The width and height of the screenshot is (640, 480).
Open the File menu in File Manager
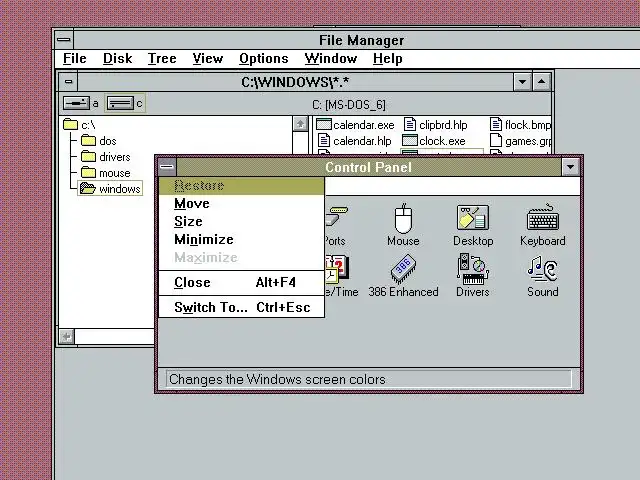point(75,58)
